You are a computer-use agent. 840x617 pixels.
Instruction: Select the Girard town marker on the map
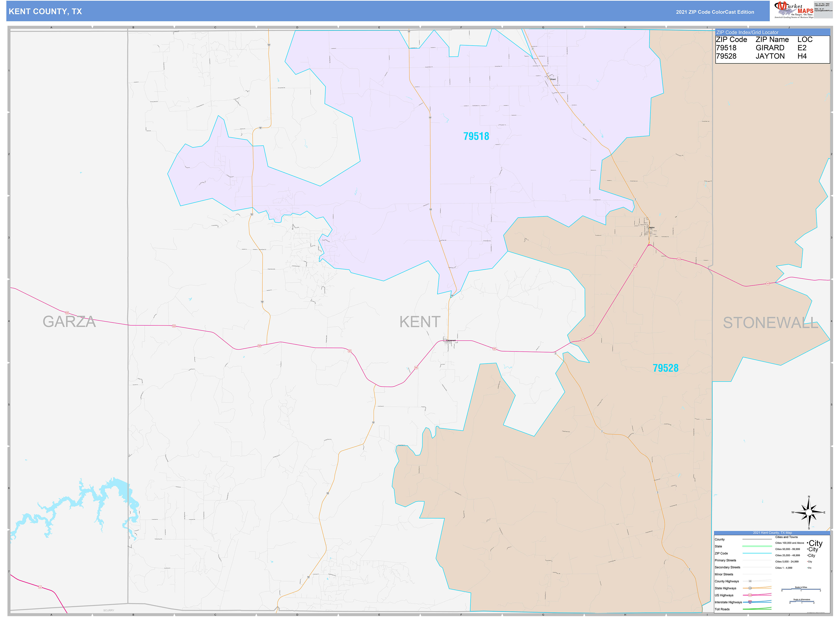pos(550,78)
